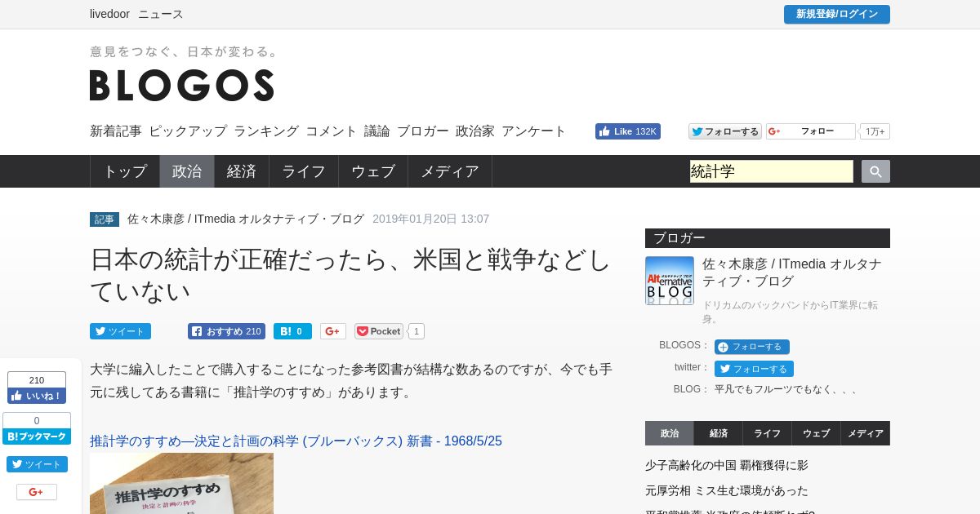Open 新着記事 menu item
Viewport: 980px width, 514px height.
[116, 131]
